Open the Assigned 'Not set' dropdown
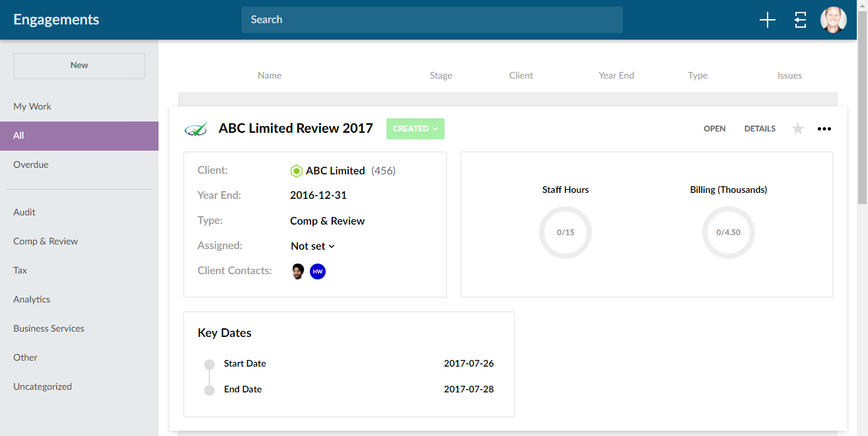 (x=312, y=246)
